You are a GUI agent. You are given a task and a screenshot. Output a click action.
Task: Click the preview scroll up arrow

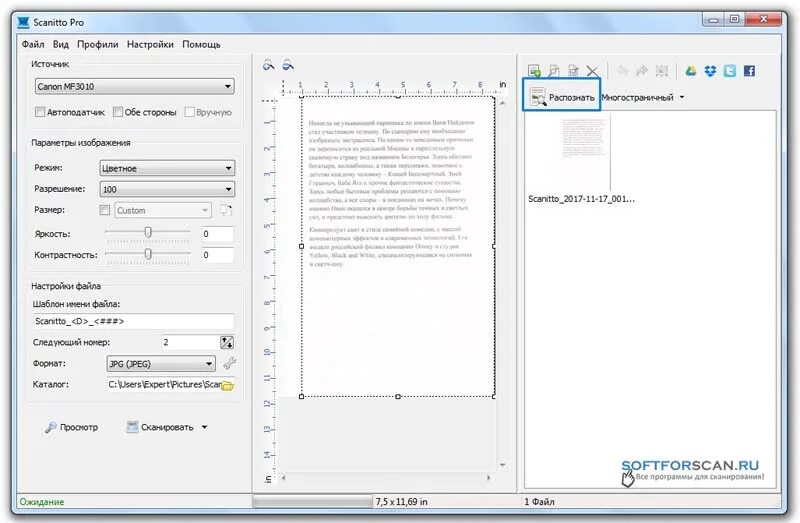point(503,103)
